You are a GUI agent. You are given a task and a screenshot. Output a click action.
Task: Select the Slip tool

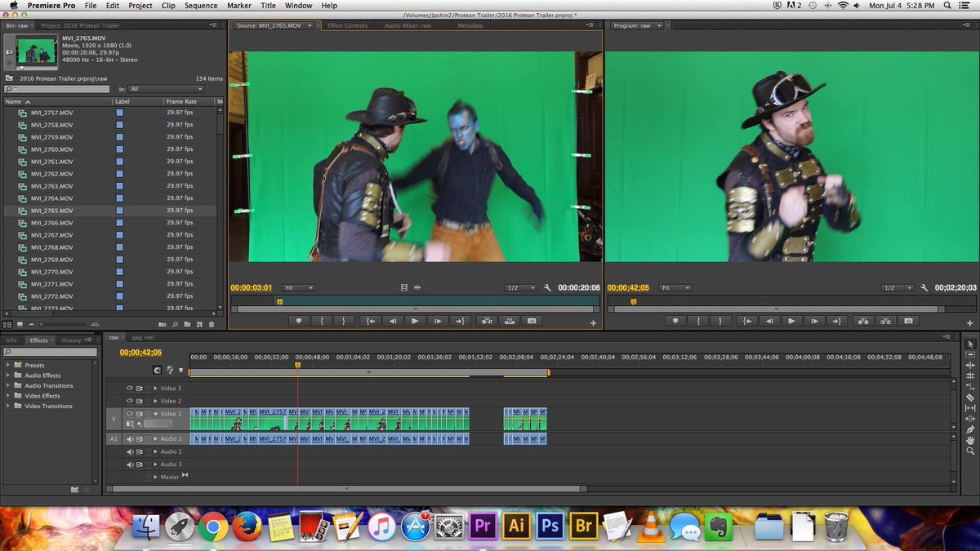[x=970, y=407]
